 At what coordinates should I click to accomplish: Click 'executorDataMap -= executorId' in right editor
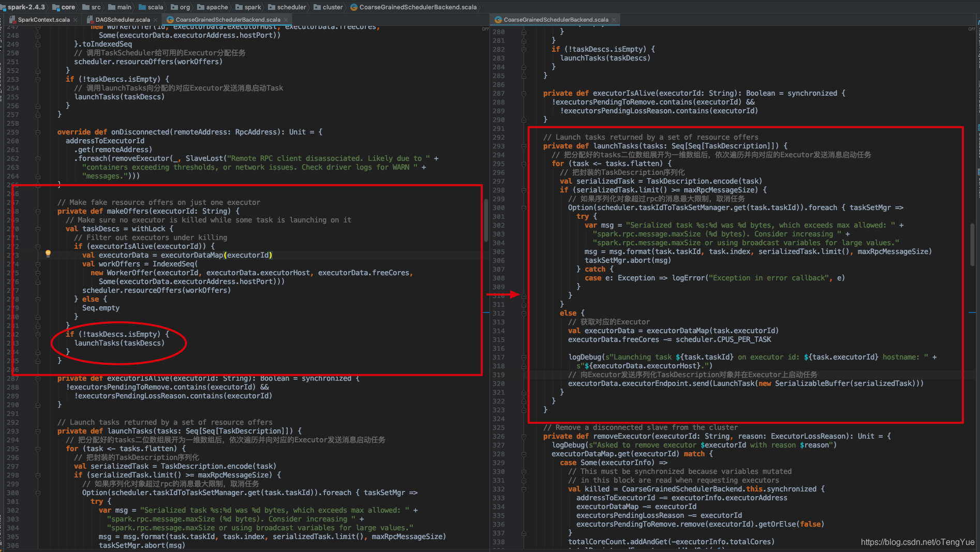point(636,506)
